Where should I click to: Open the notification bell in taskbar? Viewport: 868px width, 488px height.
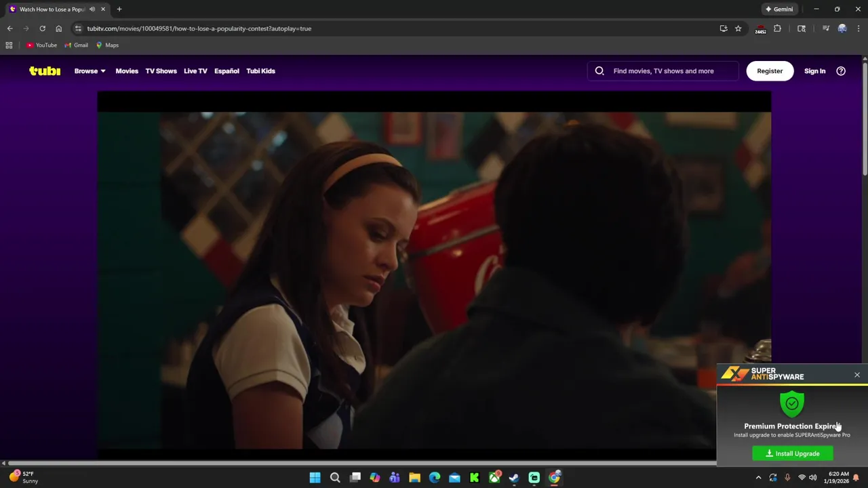[856, 477]
